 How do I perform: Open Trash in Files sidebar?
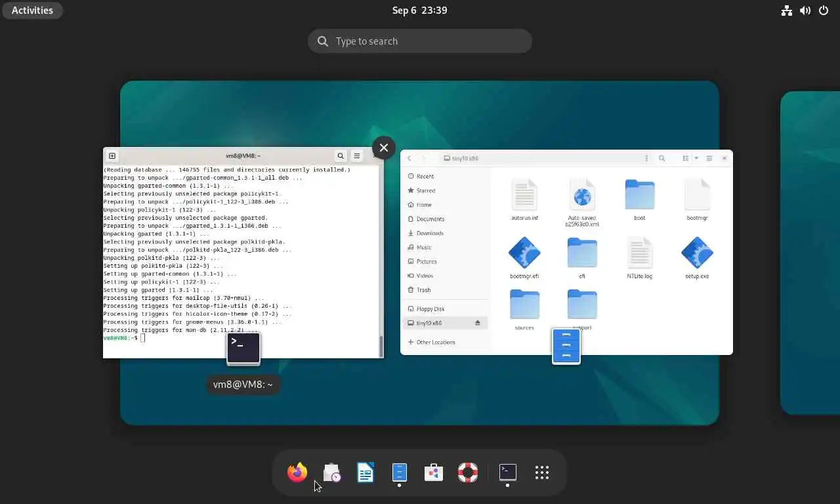pyautogui.click(x=445, y=290)
